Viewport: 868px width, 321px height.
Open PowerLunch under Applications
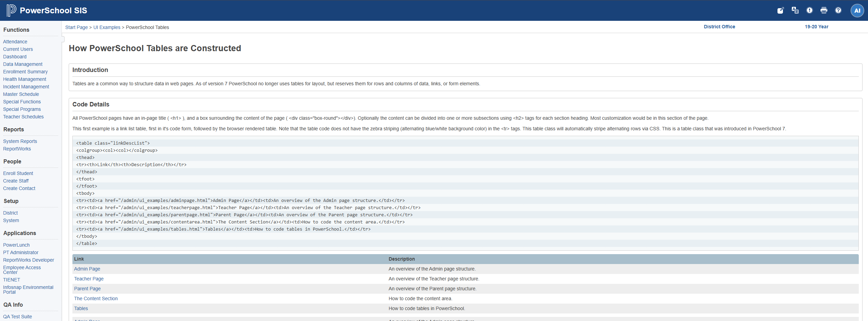coord(16,245)
